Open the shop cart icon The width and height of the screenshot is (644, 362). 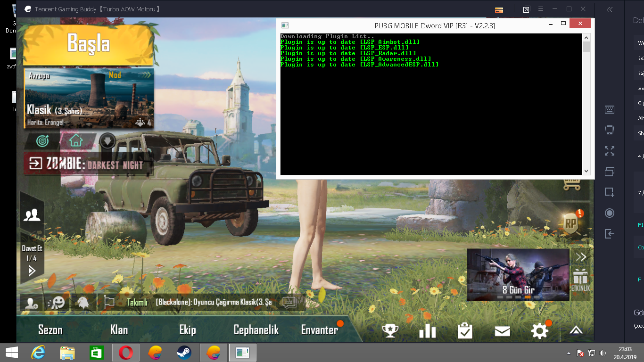point(572,183)
